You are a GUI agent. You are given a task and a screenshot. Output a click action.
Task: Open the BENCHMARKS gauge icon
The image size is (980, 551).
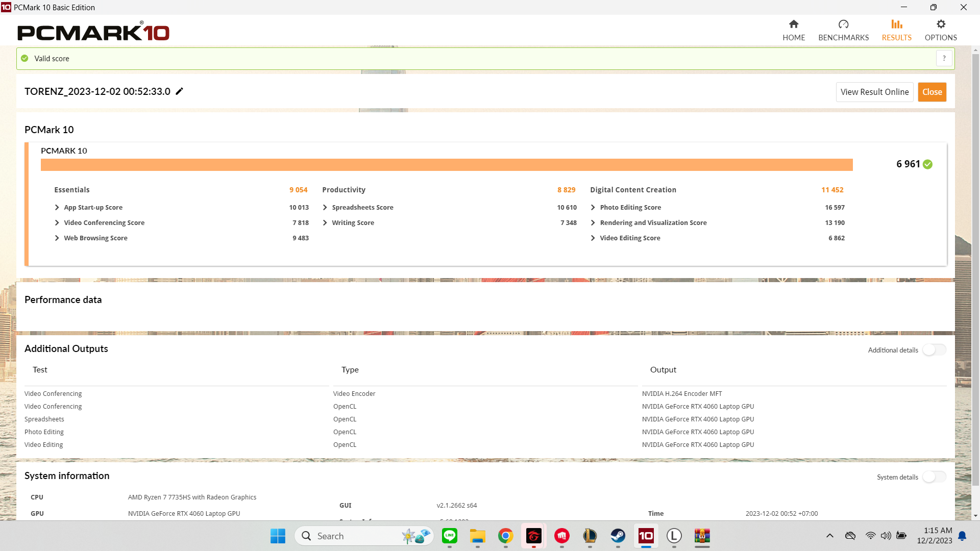[x=843, y=24]
